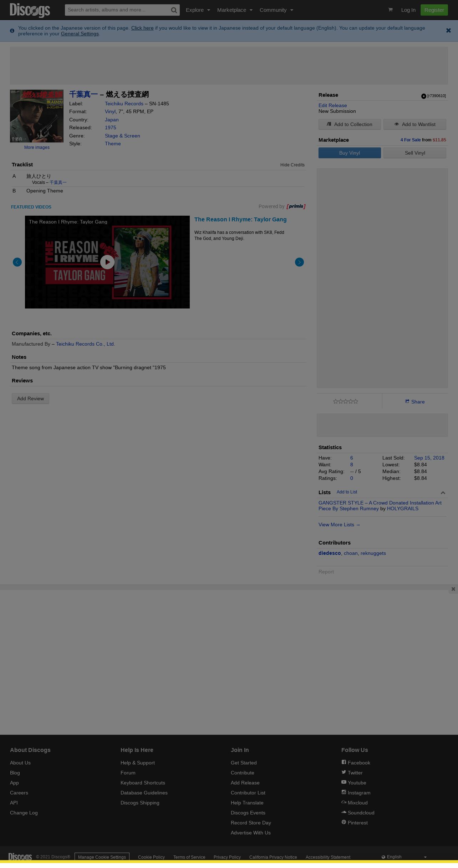458x868 pixels.
Task: Click the green Register button
Action: point(434,10)
